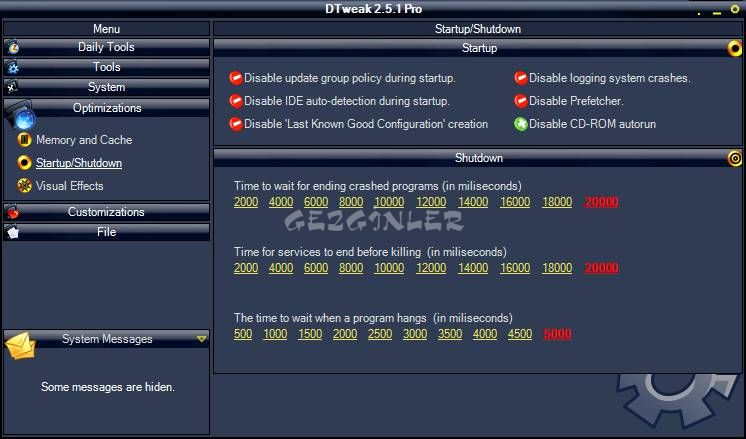Expand the System menu section

click(x=107, y=87)
